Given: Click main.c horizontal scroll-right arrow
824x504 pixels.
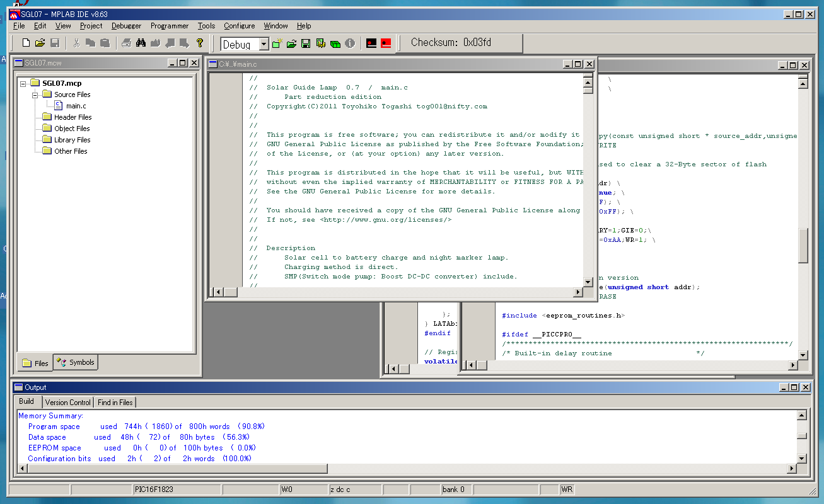Looking at the screenshot, I should click(577, 292).
